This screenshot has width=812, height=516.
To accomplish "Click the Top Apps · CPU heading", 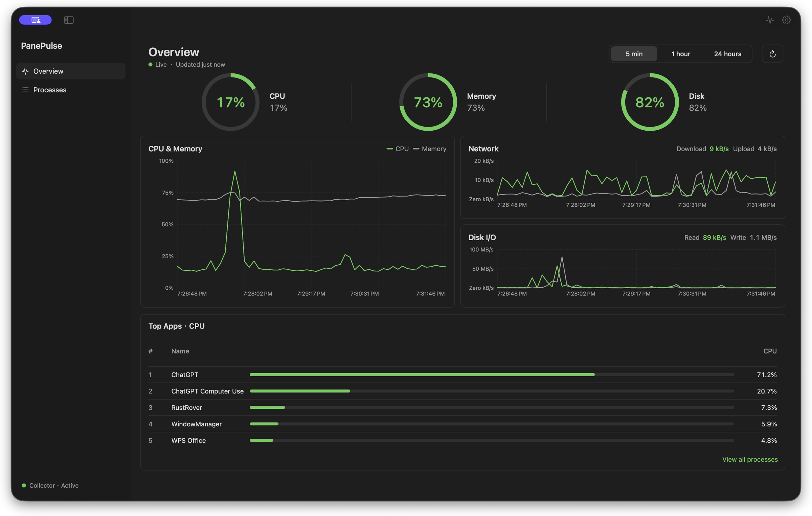I will (x=177, y=326).
